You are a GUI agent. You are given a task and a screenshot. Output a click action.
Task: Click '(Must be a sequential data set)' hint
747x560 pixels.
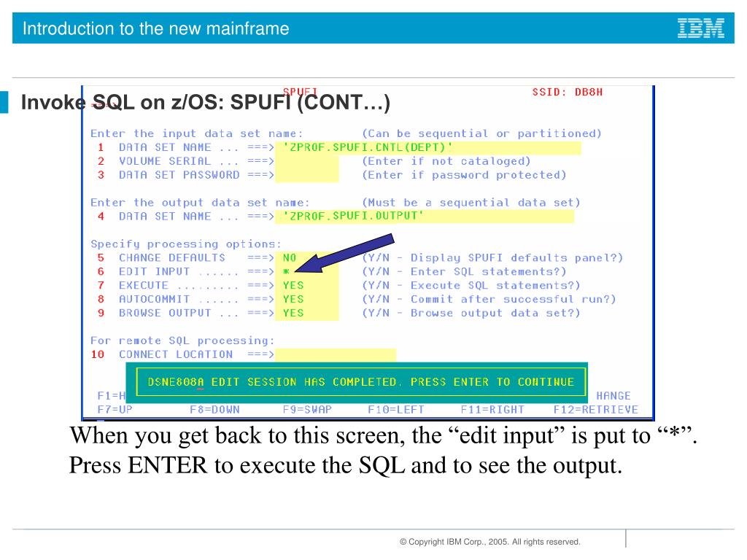click(471, 203)
